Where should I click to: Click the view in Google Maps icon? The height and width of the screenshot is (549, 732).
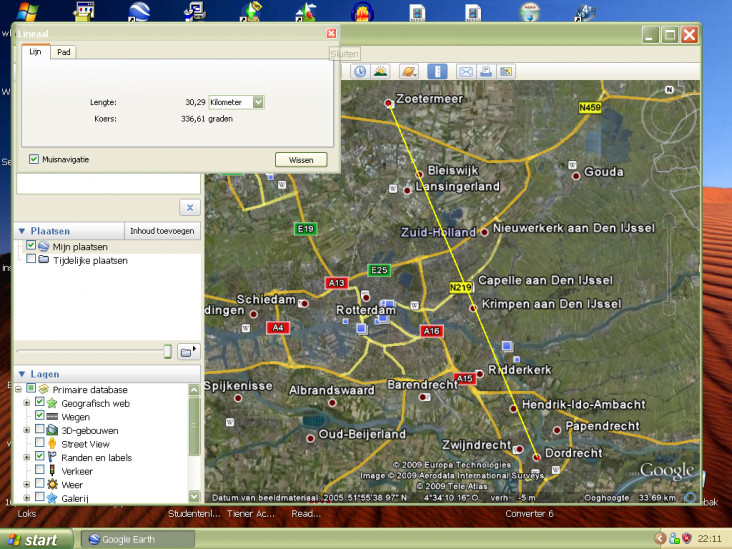pyautogui.click(x=506, y=71)
